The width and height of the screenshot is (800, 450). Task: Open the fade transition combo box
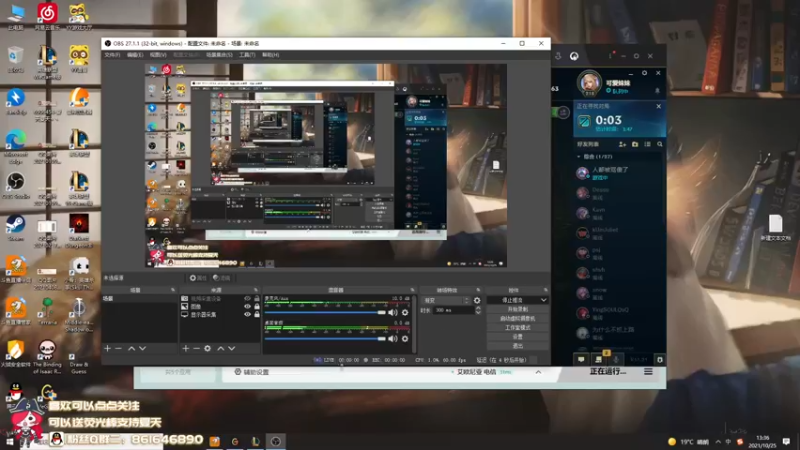tap(445, 301)
